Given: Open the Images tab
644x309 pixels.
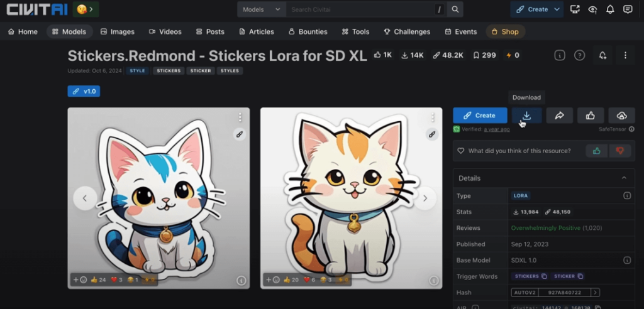Looking at the screenshot, I should (116, 31).
